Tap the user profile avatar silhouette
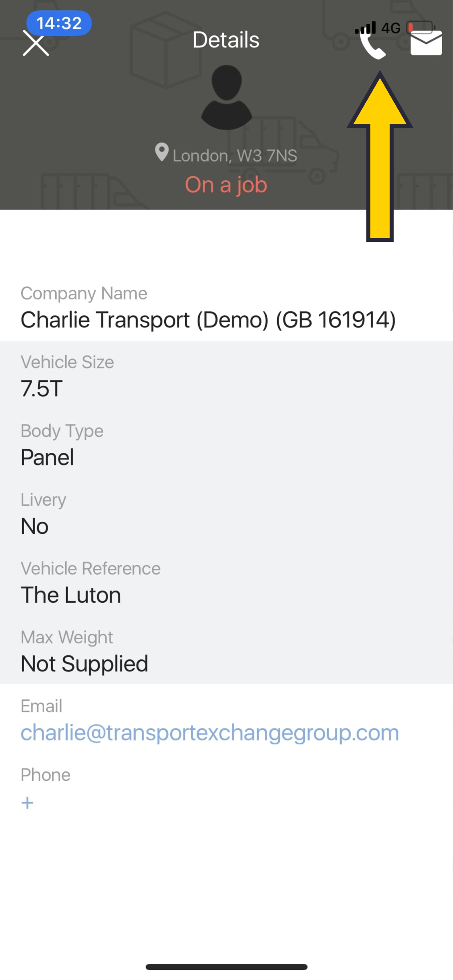Screen dimensions: 453x980 (x=227, y=97)
